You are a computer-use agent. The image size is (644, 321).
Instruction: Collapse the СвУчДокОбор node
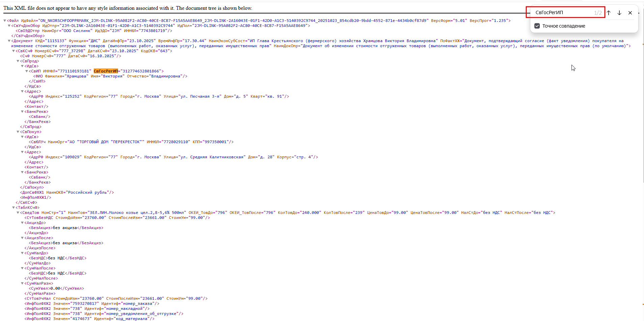tap(9, 26)
